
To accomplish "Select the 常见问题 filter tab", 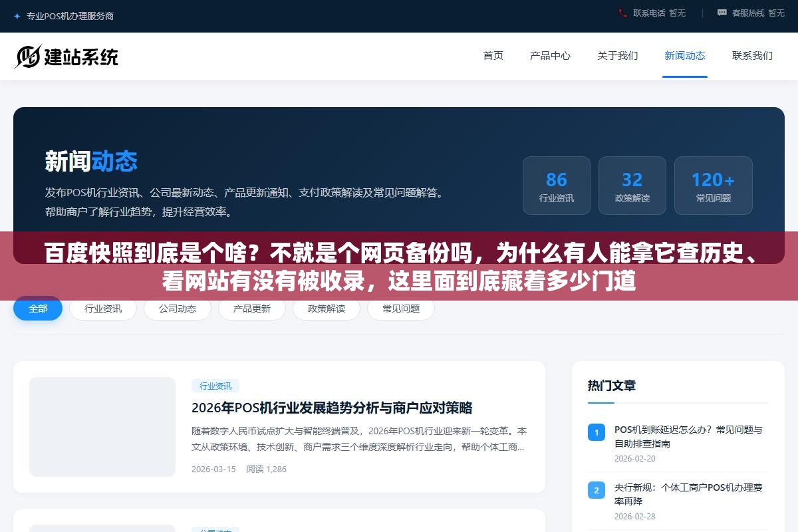I will 401,309.
